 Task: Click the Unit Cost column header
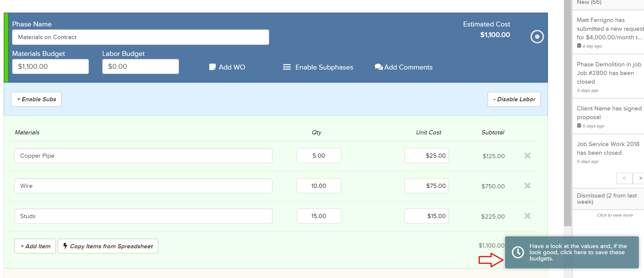click(x=429, y=132)
